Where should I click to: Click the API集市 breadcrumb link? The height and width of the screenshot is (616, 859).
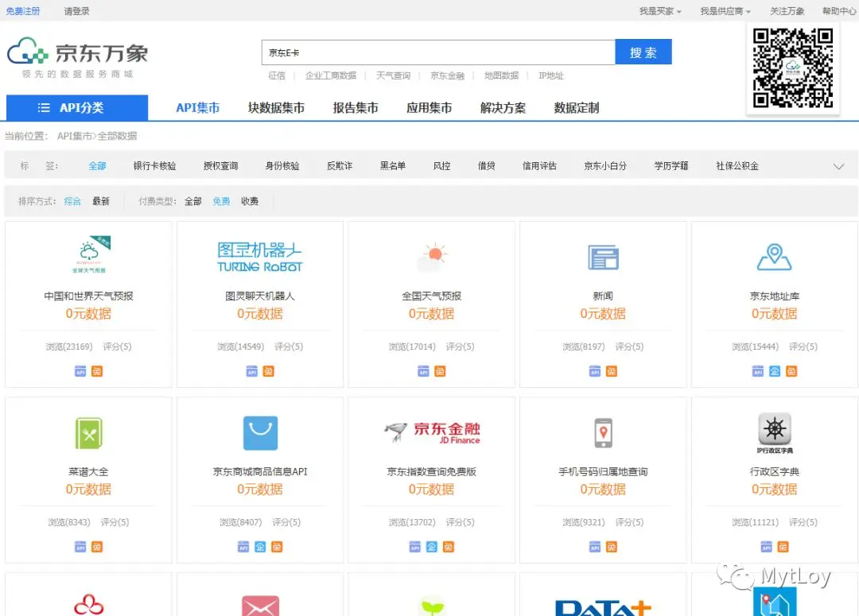pos(75,136)
